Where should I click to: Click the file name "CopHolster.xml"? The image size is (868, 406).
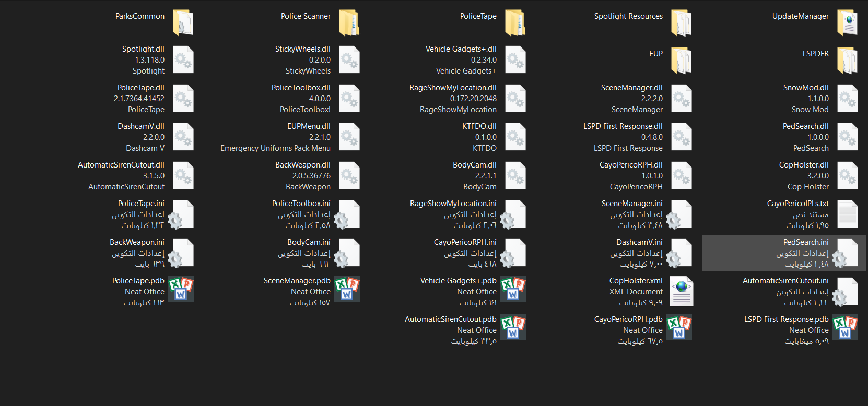pyautogui.click(x=636, y=281)
